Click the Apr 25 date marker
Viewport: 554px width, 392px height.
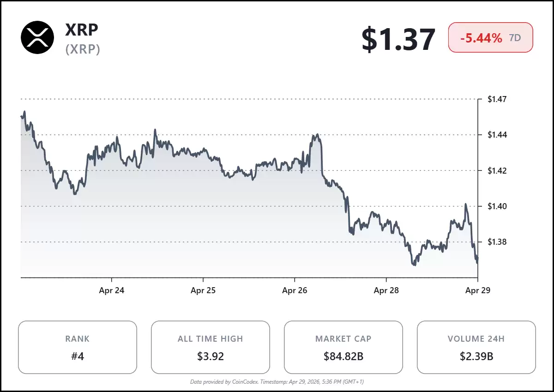[203, 290]
